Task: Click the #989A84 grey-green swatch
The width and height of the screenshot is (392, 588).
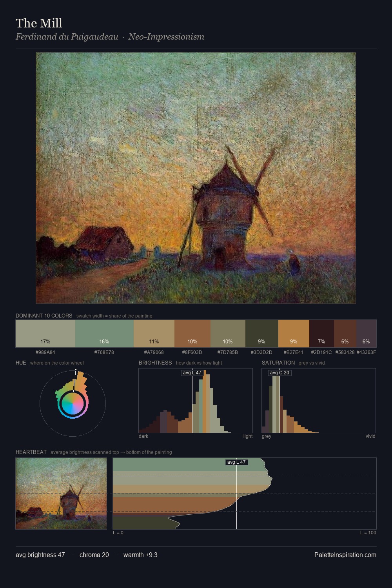Action: [45, 334]
